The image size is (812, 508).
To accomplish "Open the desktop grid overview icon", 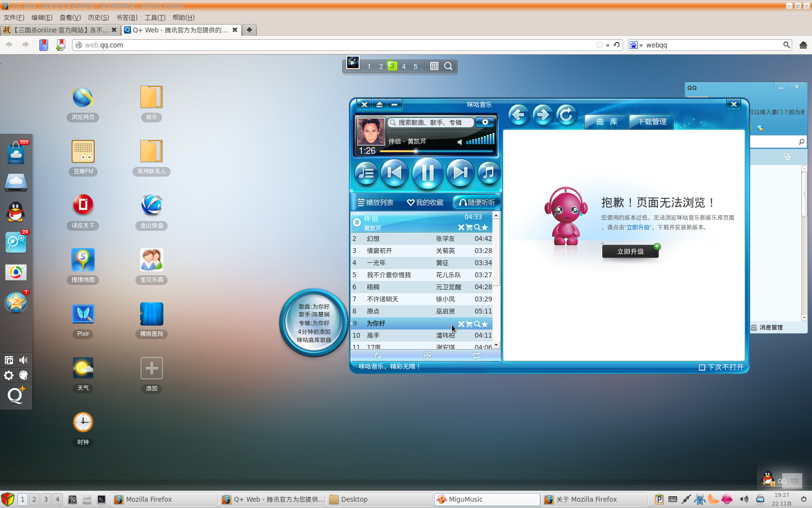I will click(434, 66).
